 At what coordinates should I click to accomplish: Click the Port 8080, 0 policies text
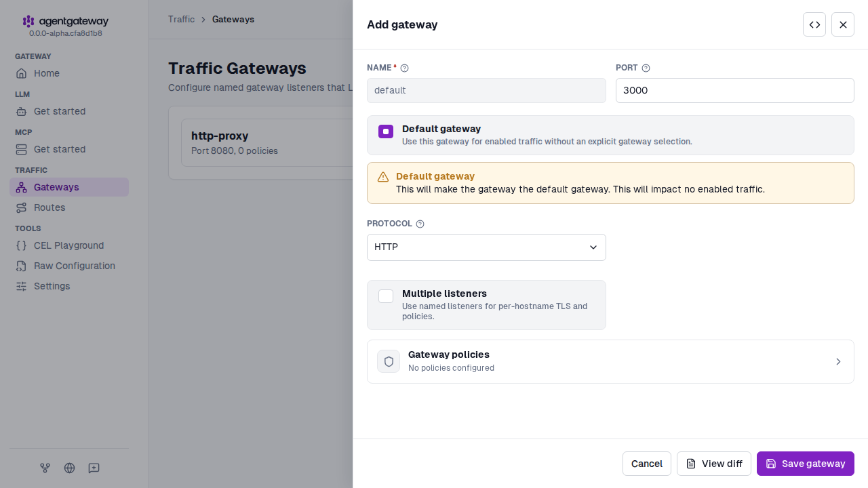point(235,150)
